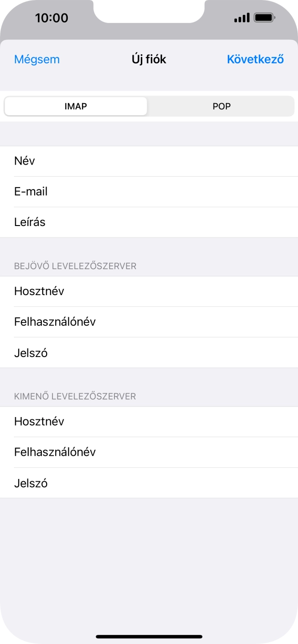
Task: Tap Hosztnév under Kimenő levelezőszerver
Action: point(149,422)
